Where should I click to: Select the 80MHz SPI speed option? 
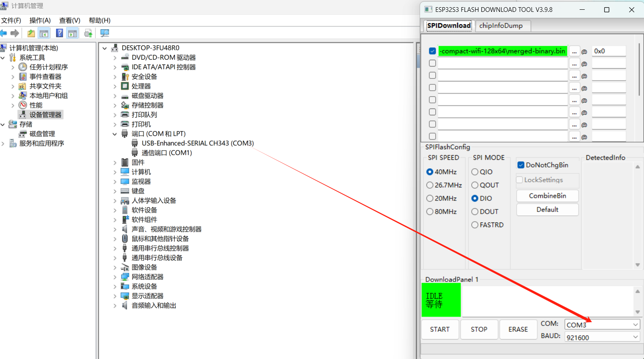coord(430,212)
